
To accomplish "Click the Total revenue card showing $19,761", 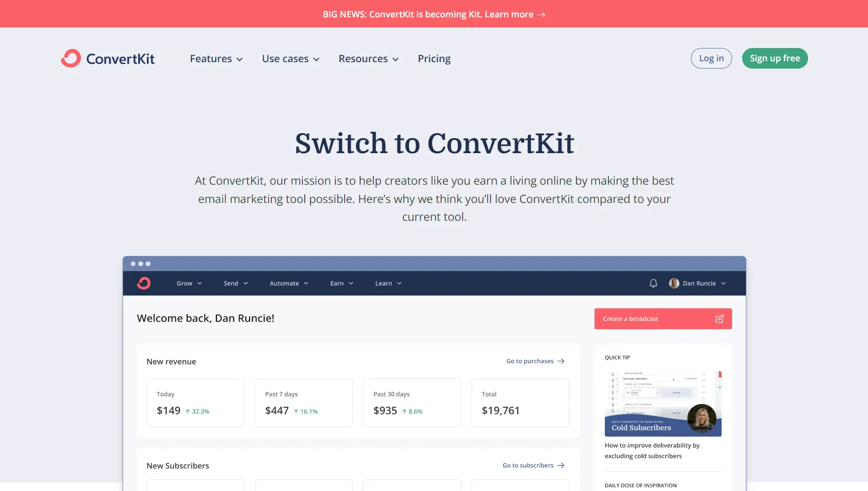I will coord(520,403).
